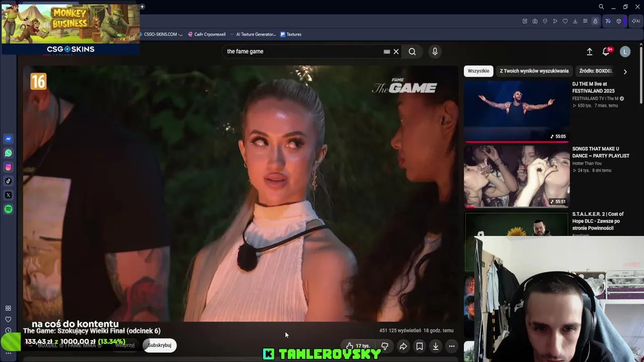Save the video with the bookmark icon
Screen dimensions: 644x362
[x=420, y=346]
